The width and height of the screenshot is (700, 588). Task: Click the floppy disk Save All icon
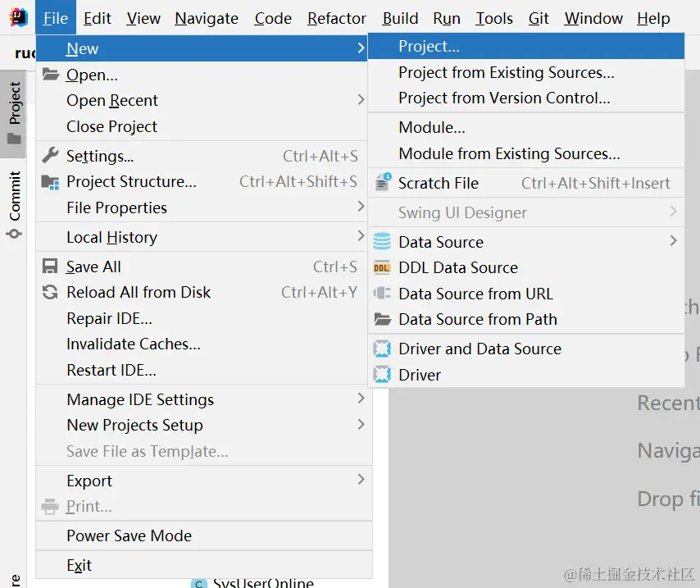(x=50, y=267)
